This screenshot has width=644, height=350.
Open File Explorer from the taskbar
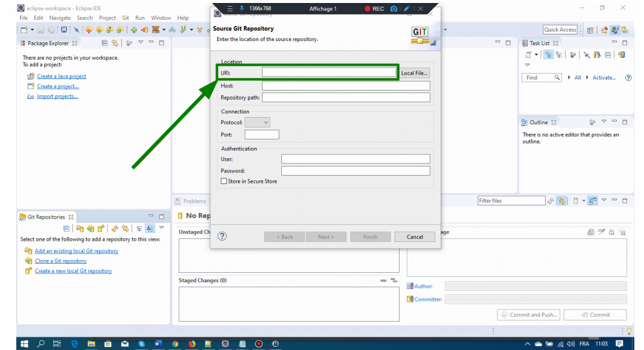(x=91, y=344)
